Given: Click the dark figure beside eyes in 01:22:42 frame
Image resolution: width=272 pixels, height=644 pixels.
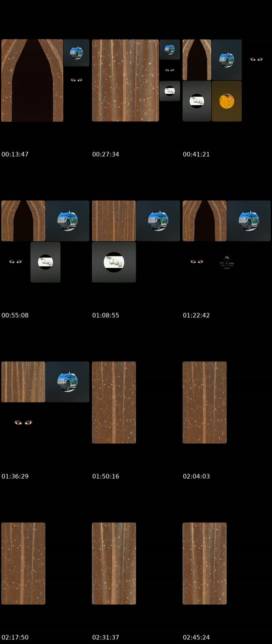Looking at the screenshot, I should 227,263.
